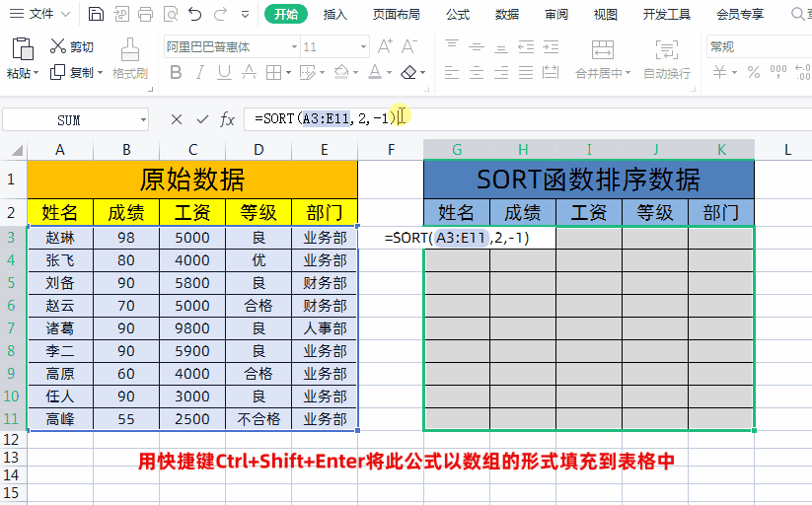
Task: Toggle Underline formatting
Action: click(224, 73)
